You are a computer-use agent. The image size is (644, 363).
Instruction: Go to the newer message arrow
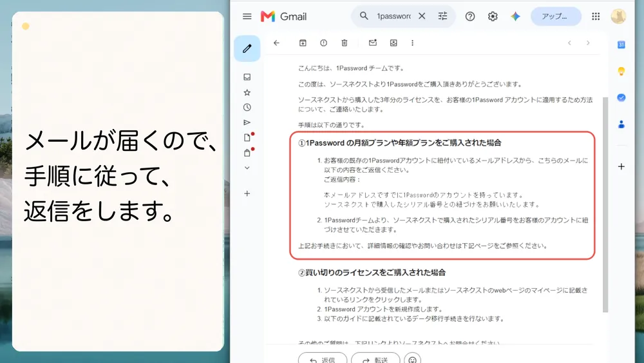pos(569,43)
